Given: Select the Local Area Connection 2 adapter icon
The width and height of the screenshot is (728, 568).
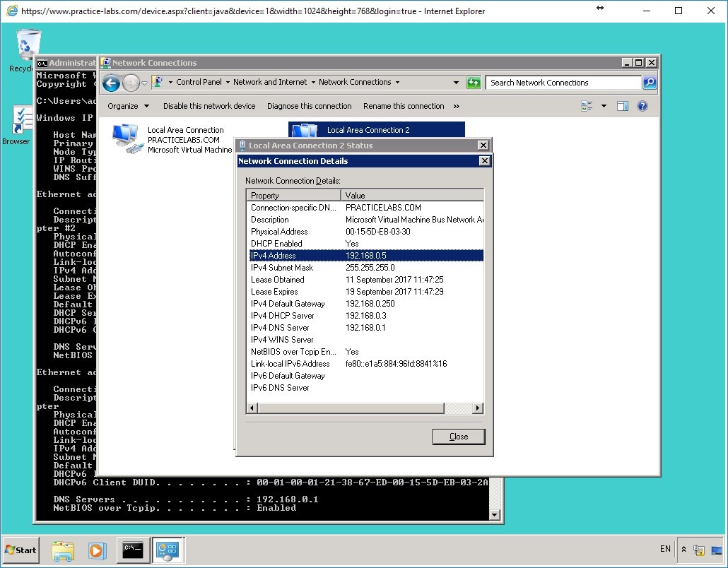Looking at the screenshot, I should click(306, 130).
